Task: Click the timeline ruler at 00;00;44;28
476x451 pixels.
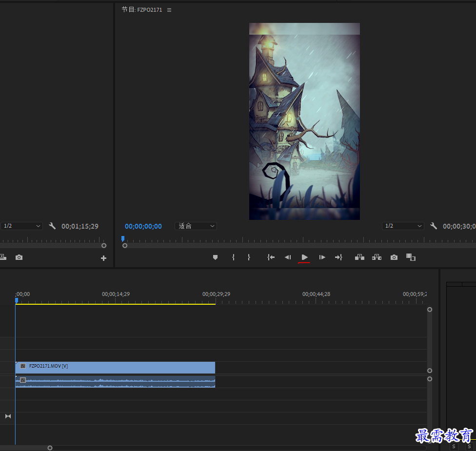Action: coord(316,294)
